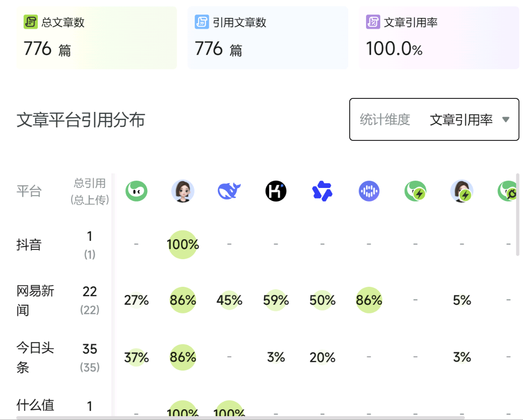The image size is (523, 420).
Task: Click the 文章平台引用分布 section heading
Action: [x=81, y=120]
